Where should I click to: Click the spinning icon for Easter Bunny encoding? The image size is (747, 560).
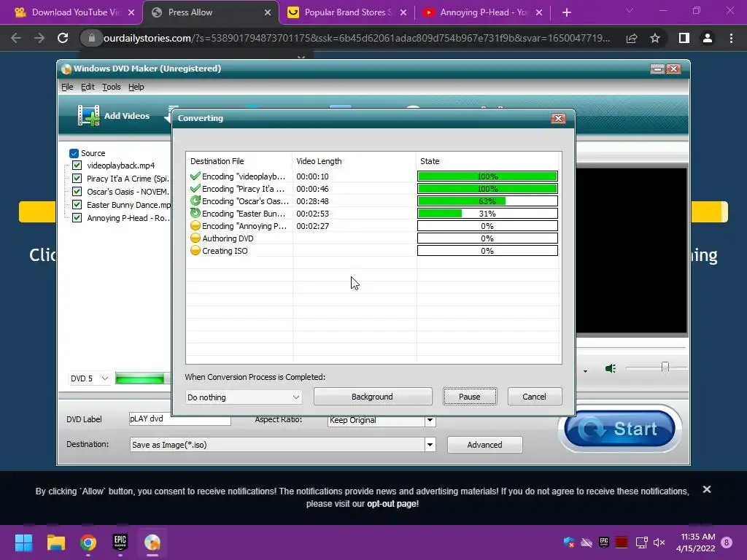pyautogui.click(x=195, y=214)
